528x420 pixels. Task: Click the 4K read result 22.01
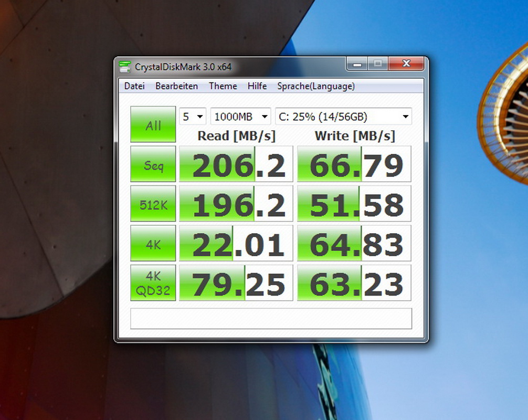coord(236,243)
